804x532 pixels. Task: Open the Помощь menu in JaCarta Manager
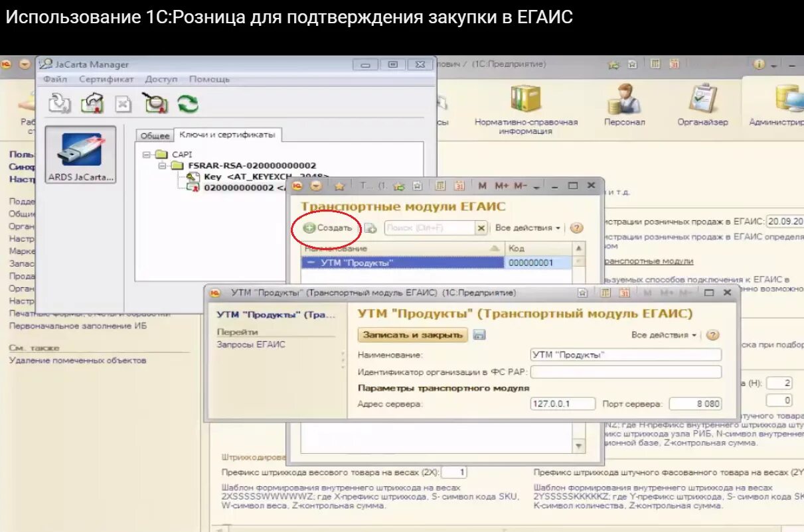[209, 79]
